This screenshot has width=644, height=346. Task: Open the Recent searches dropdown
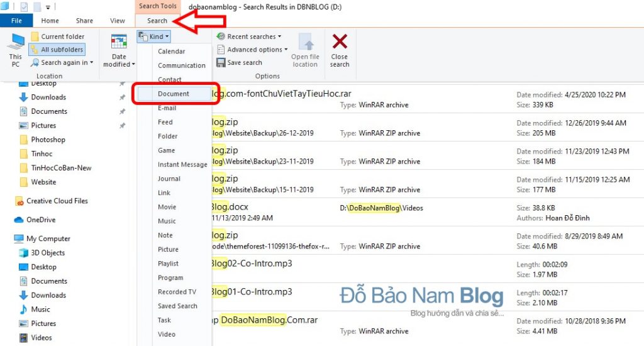[249, 36]
